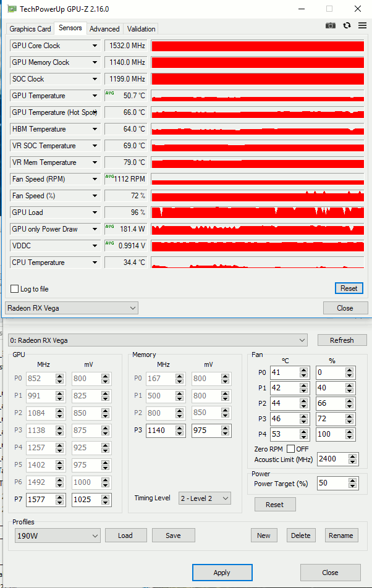Screen dimensions: 372x588
Task: Adjust the Power Target stepper arrows
Action: coord(352,483)
